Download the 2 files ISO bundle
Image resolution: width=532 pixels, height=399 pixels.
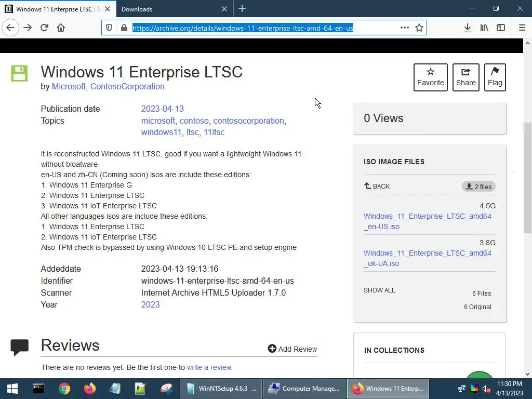[478, 187]
